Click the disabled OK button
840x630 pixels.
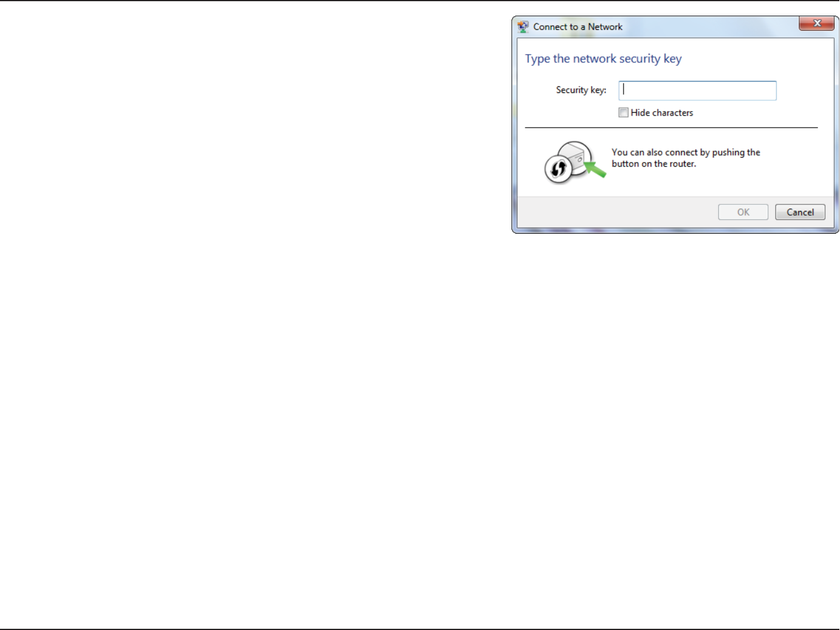click(x=743, y=212)
